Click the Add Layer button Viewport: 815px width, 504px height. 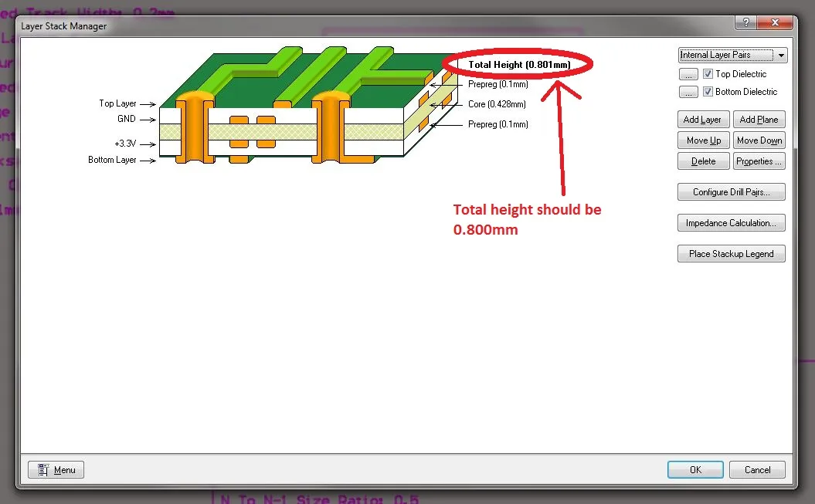[703, 120]
